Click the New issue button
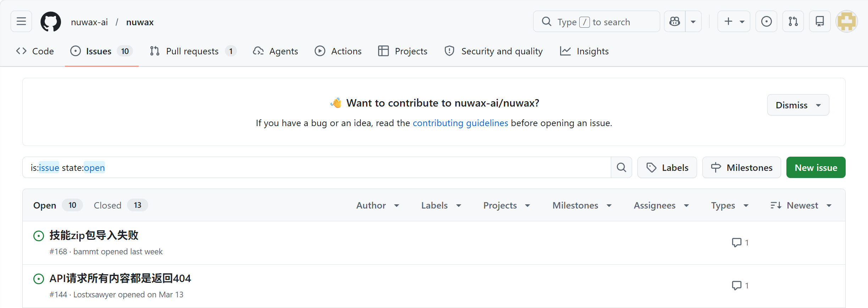This screenshot has height=308, width=868. [816, 167]
